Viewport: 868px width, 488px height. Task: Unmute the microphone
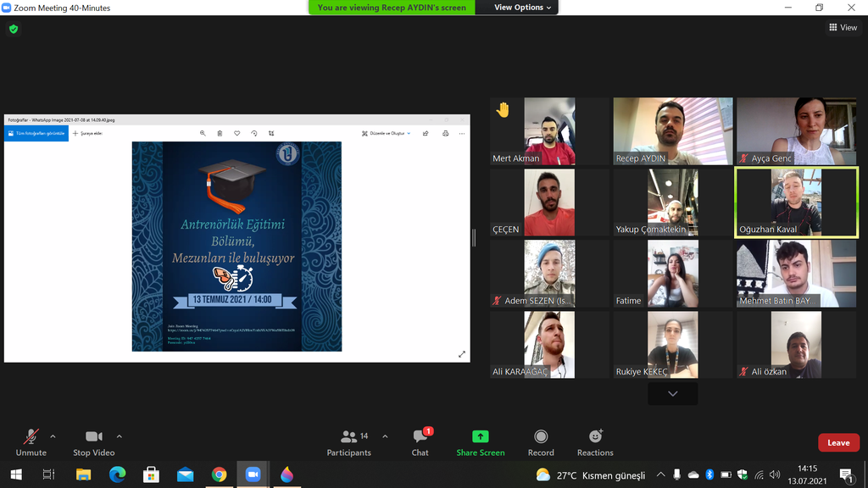coord(31,441)
